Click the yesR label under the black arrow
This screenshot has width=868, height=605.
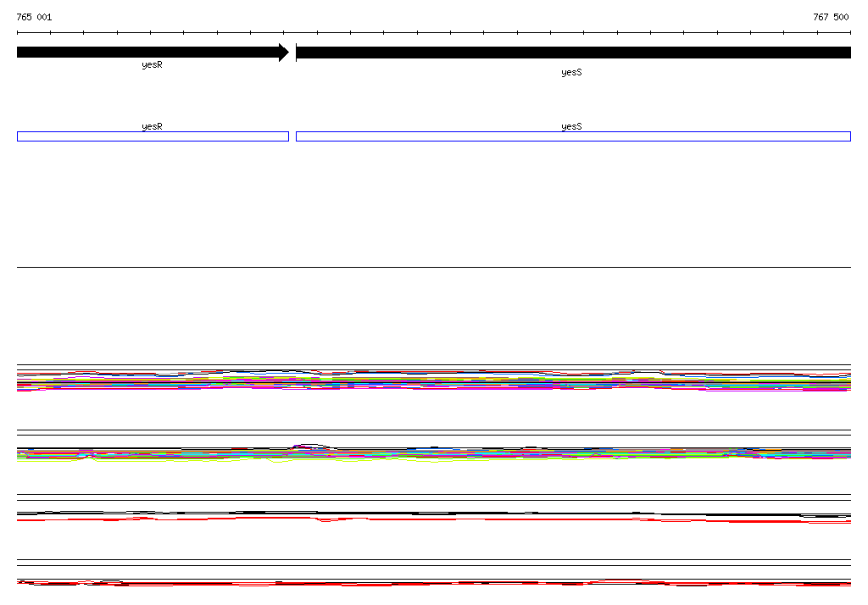click(x=153, y=64)
